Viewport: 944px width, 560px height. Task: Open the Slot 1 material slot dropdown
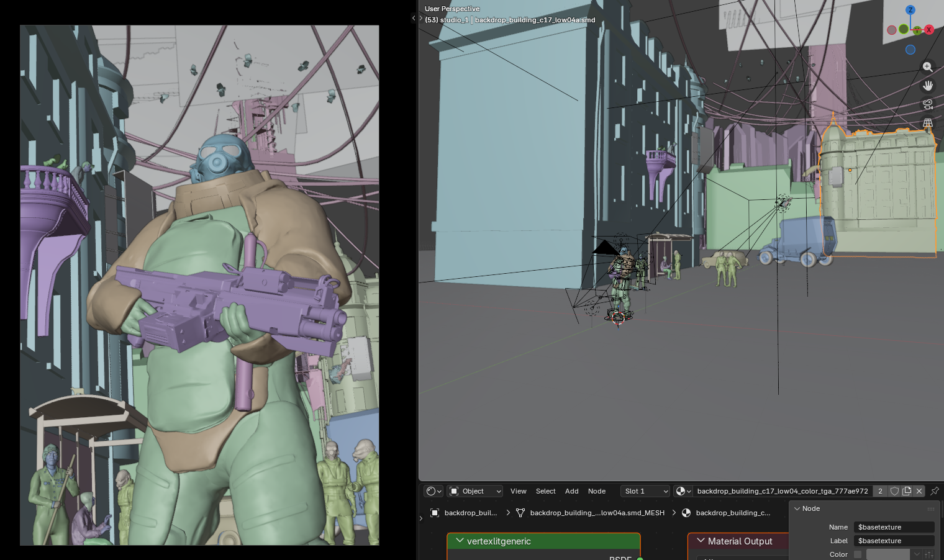645,491
